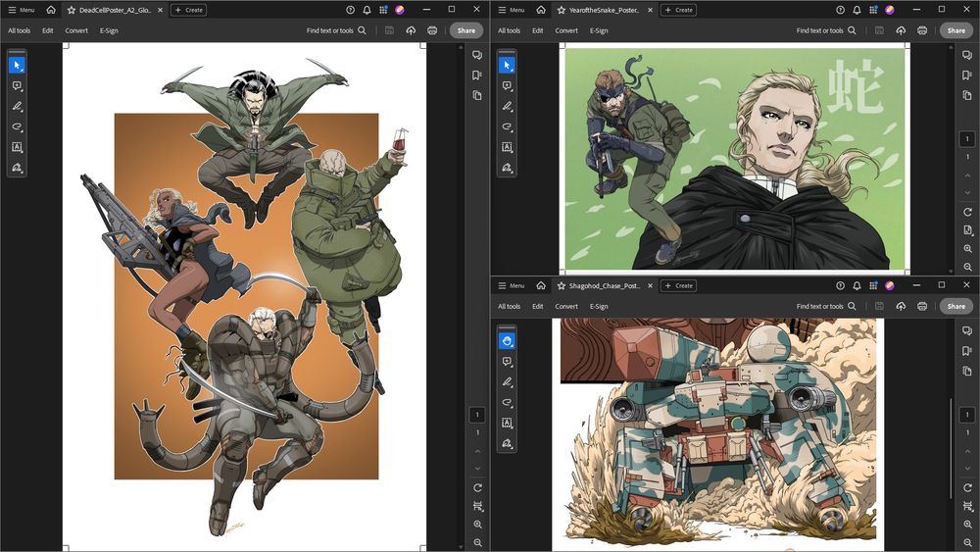Click Find text or tools in DeadCellPoster window
980x552 pixels.
point(336,30)
